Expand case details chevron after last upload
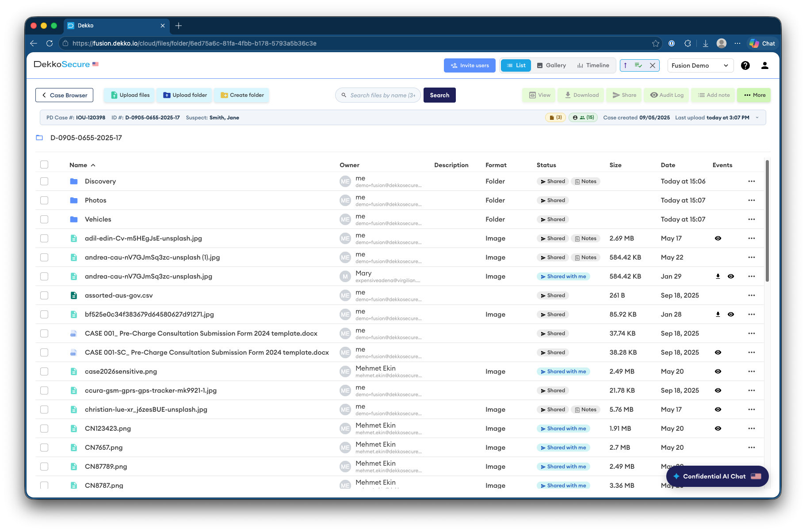The image size is (806, 532). click(757, 118)
